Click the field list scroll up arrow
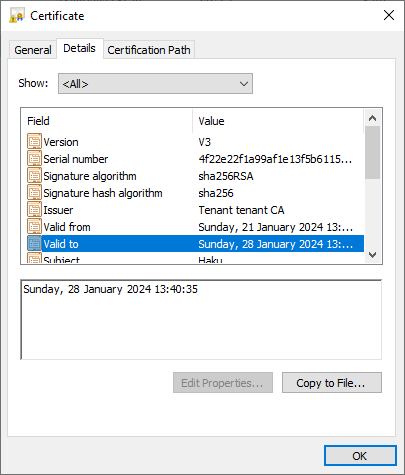Screen dimensions: 405x475 click(x=373, y=118)
